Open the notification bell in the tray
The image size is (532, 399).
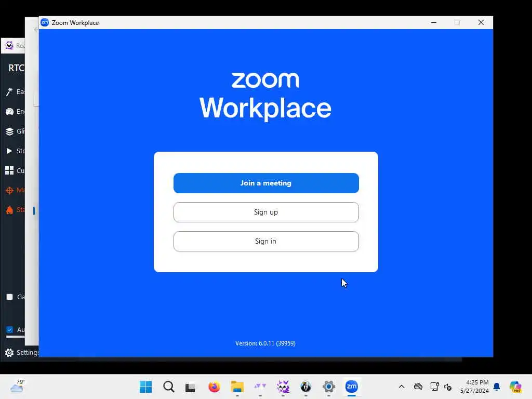click(x=497, y=387)
